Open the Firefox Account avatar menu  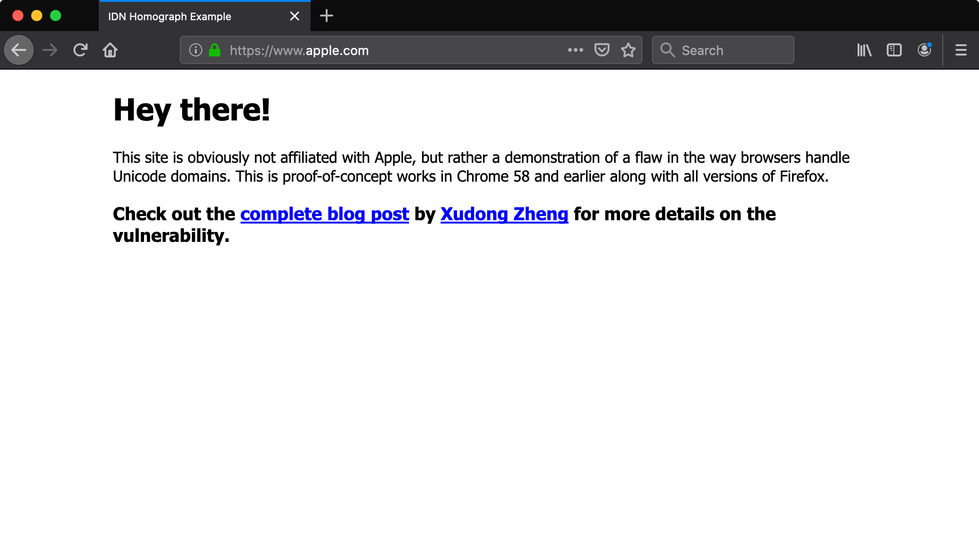coord(924,50)
